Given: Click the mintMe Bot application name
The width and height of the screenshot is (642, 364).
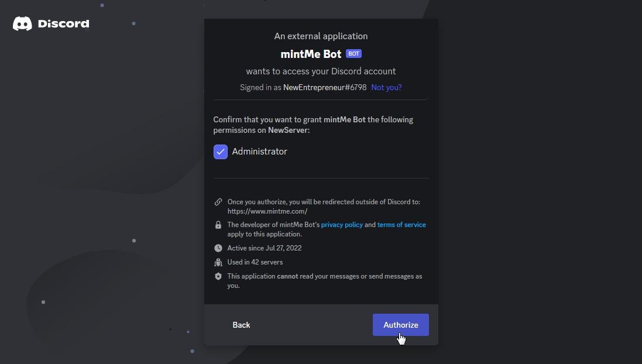Looking at the screenshot, I should pyautogui.click(x=311, y=54).
